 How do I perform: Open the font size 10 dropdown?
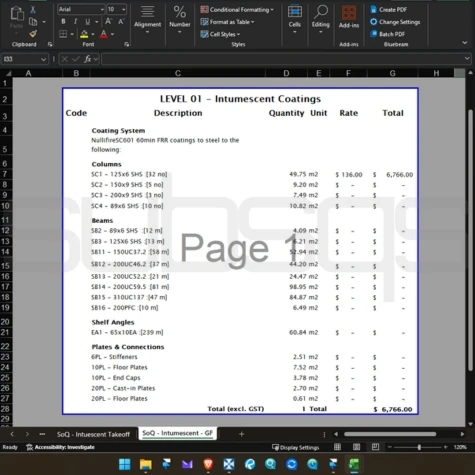tap(124, 9)
